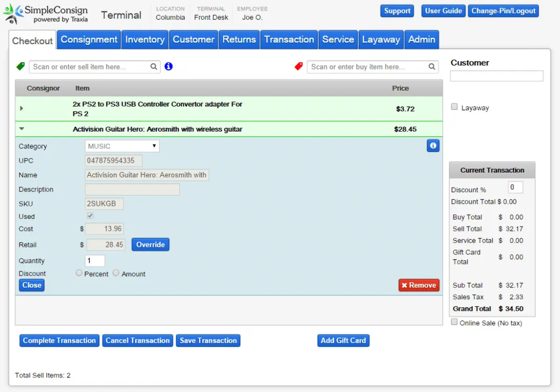Click the $3.72 price cell

pos(405,109)
